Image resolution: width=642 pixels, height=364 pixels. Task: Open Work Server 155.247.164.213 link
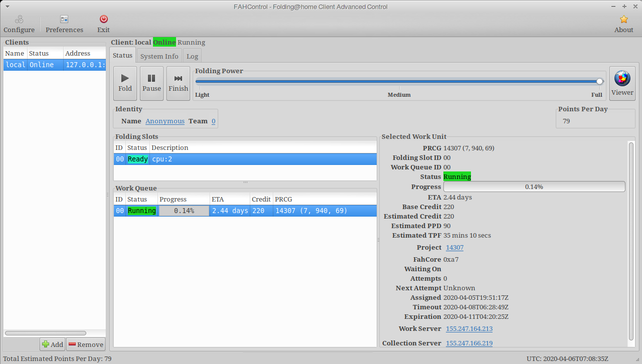pyautogui.click(x=469, y=328)
